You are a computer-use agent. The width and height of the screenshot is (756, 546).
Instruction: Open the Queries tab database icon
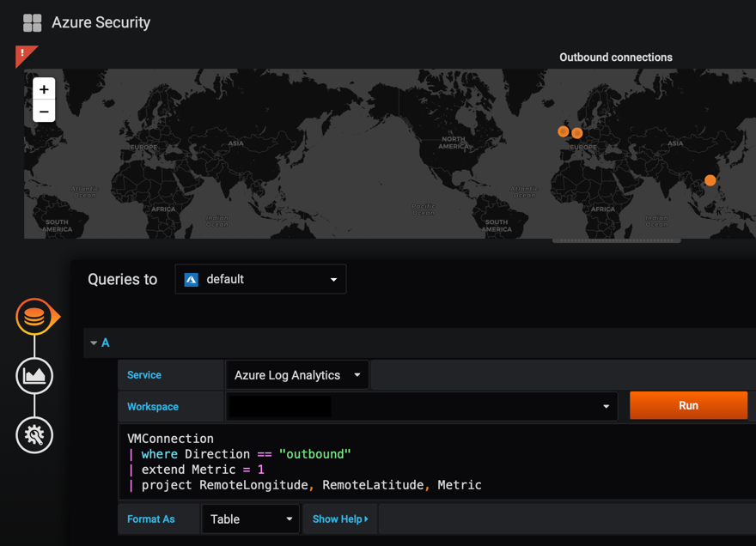[x=34, y=317]
